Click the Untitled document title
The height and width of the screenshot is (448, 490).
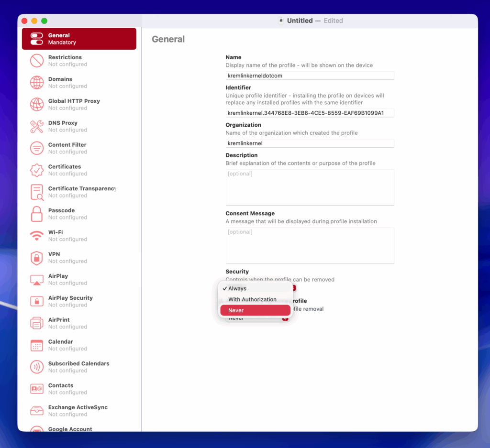(300, 21)
